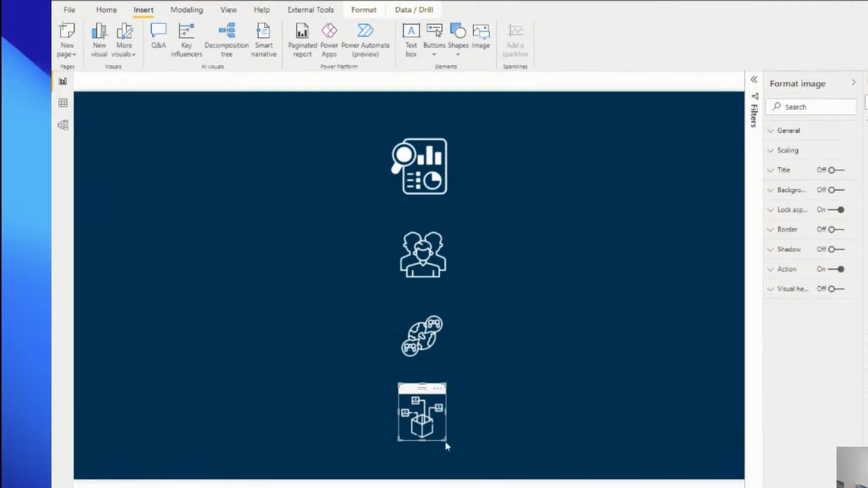This screenshot has height=488, width=868.
Task: Open More visuals gallery
Action: [x=124, y=40]
